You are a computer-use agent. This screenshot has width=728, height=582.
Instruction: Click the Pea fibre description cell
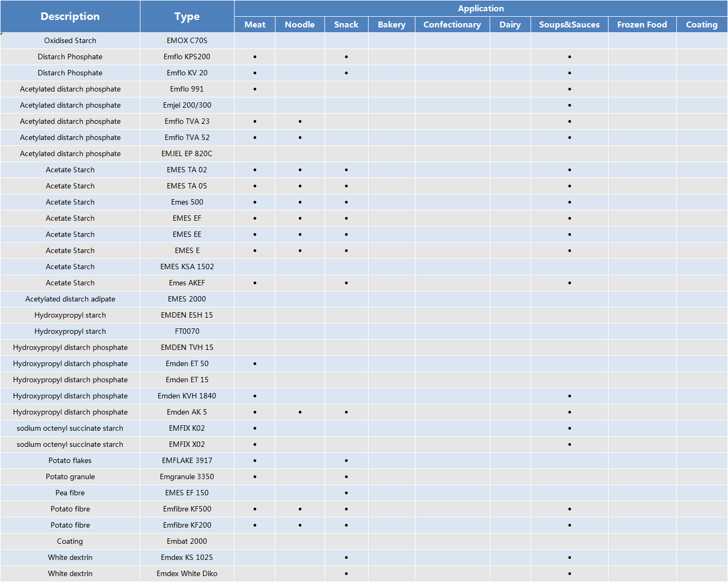70,493
